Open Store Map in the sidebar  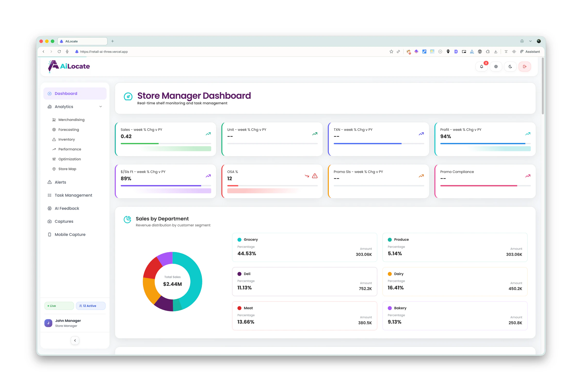(x=67, y=169)
